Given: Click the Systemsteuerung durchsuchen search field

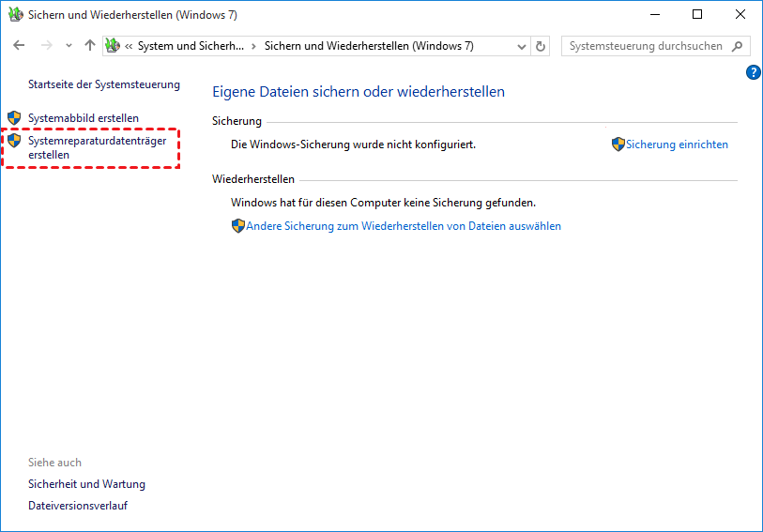Looking at the screenshot, I should 655,46.
